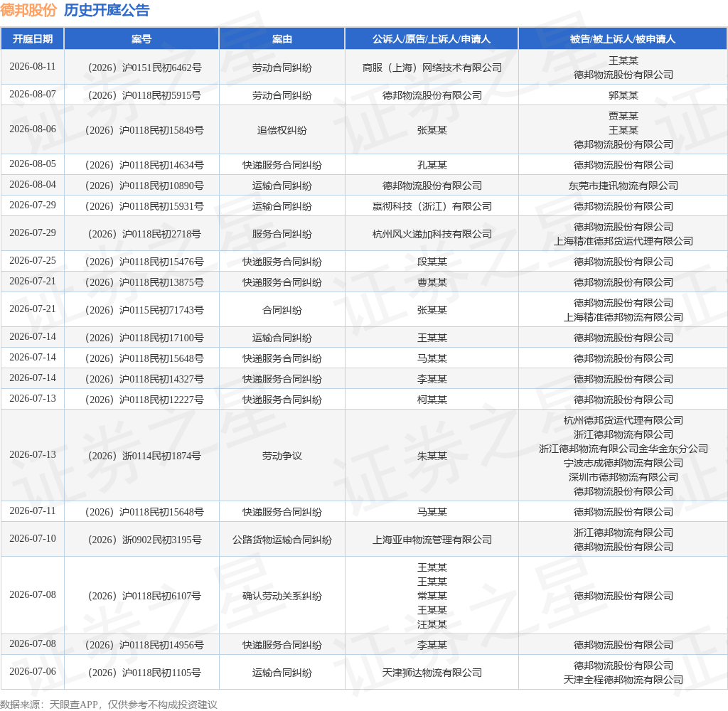728x711 pixels.
Task: Click plaintiff 商服（上海）网络技术有限公司
Action: pos(432,68)
